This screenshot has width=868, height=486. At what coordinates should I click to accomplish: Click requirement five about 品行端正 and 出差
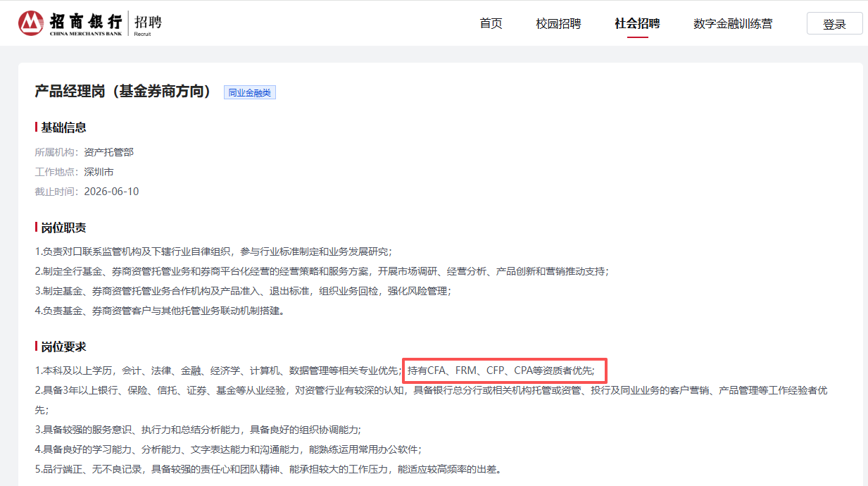268,469
